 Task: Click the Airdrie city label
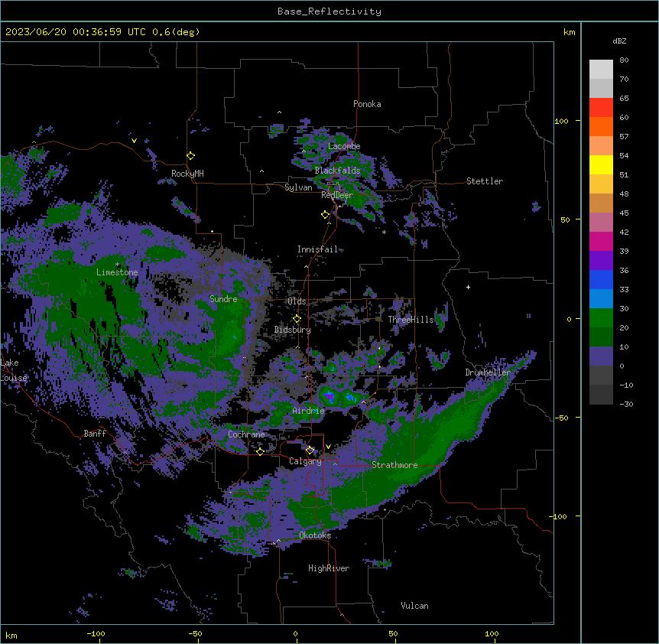click(x=309, y=411)
